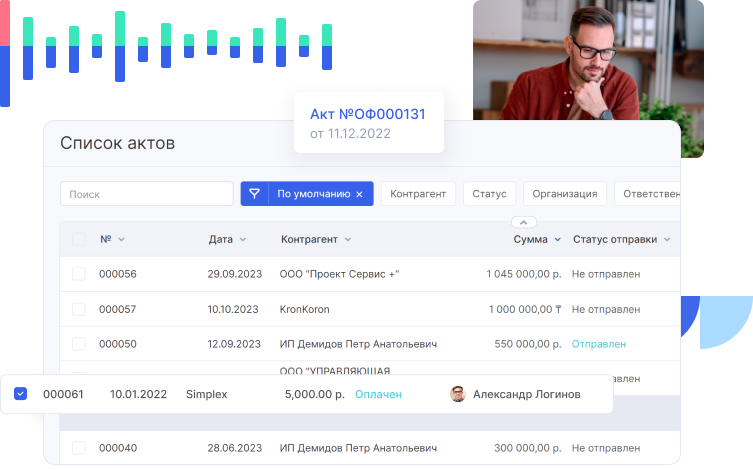753x470 pixels.
Task: Click inside the Поиск search field
Action: point(146,194)
